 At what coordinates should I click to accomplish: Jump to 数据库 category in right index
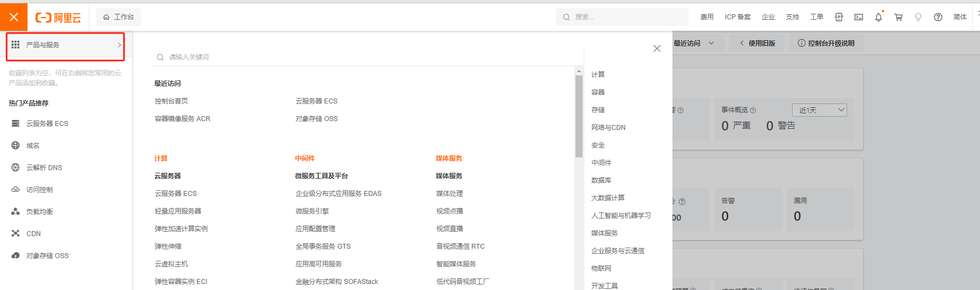(x=601, y=180)
